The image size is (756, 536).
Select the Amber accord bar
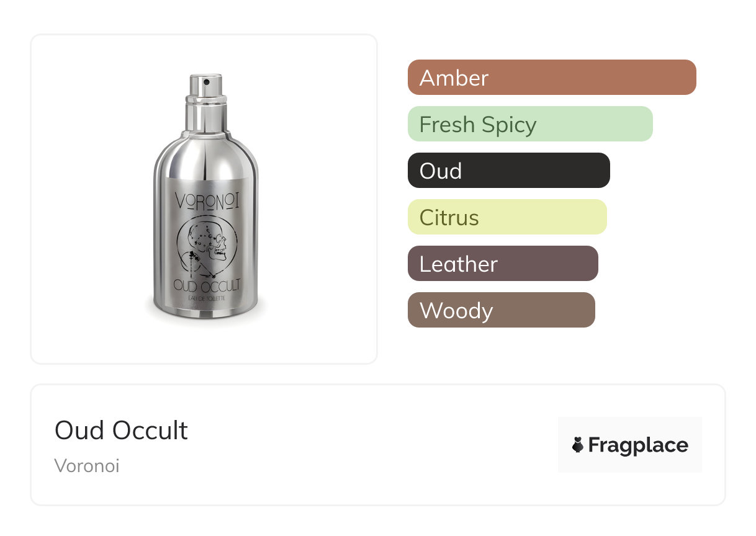552,78
